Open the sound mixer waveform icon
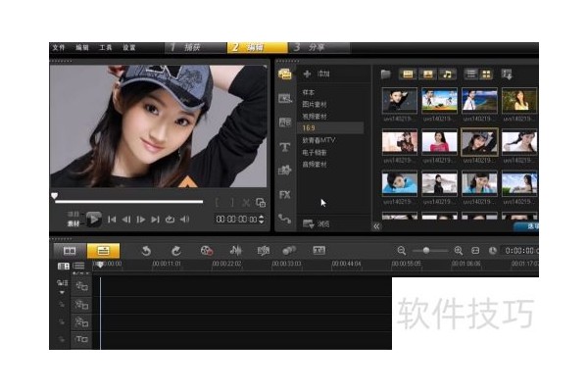This screenshot has height=392, width=588. pos(235,251)
